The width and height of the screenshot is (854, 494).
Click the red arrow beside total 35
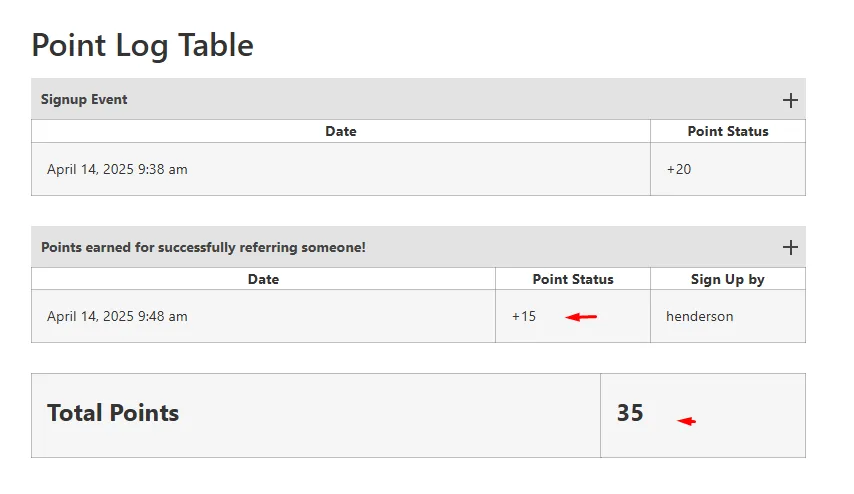686,421
